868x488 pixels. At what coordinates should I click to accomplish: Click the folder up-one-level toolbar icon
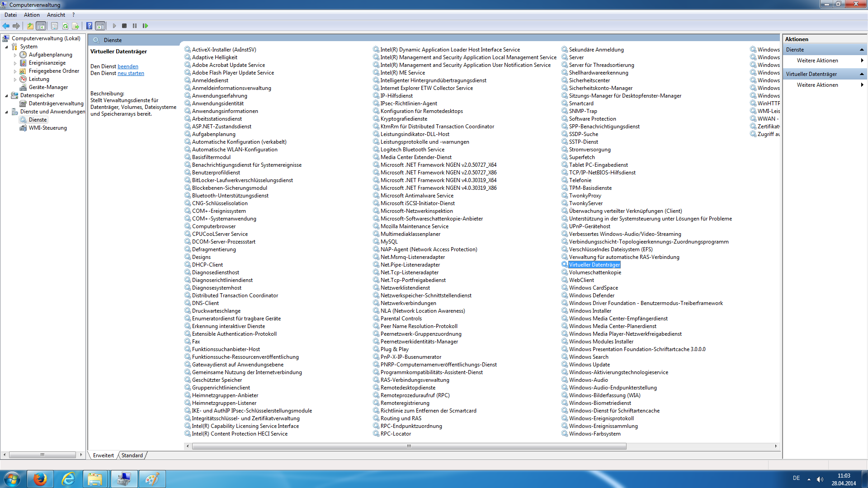pos(30,26)
